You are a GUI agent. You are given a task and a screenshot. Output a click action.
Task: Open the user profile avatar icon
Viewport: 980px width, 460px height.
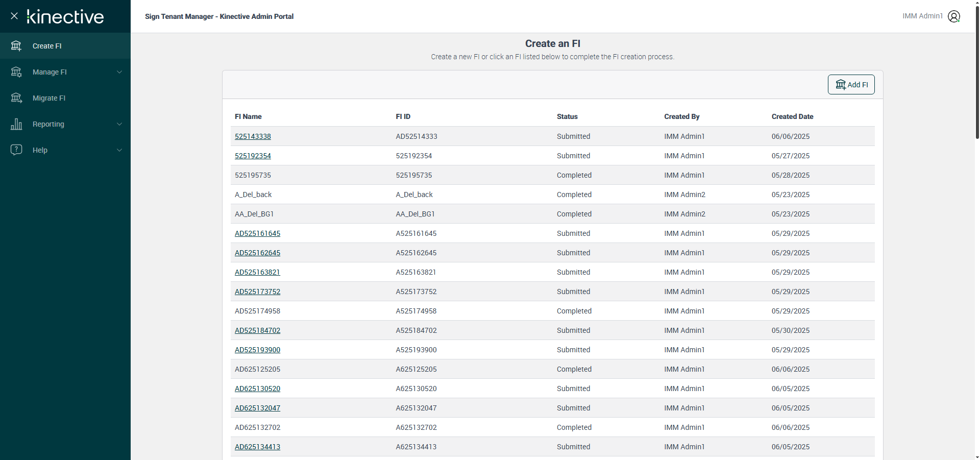954,16
